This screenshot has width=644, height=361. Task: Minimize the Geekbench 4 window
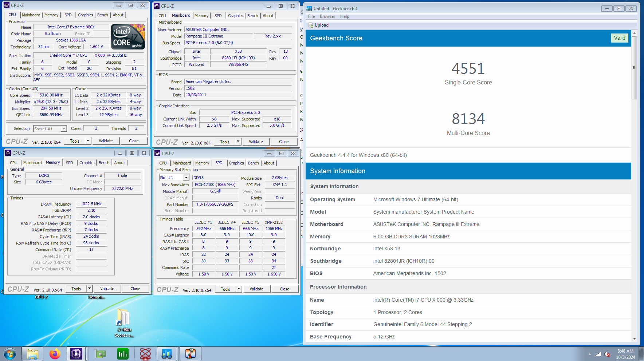point(606,8)
